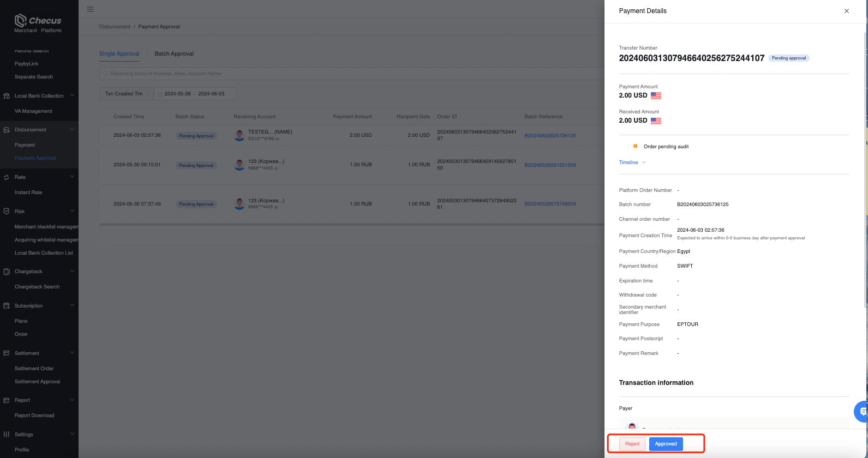The height and width of the screenshot is (458, 868).
Task: Open PaybyLink in sidebar
Action: (x=27, y=64)
